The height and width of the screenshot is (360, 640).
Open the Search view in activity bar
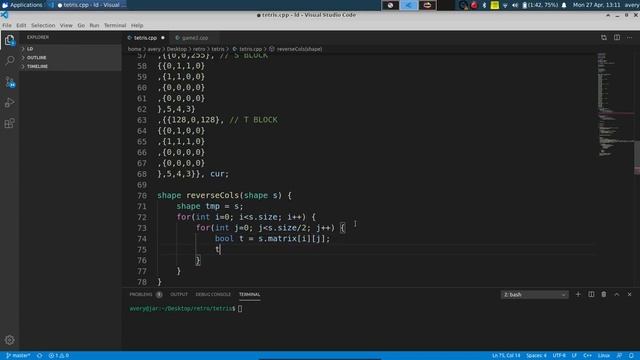[9, 61]
